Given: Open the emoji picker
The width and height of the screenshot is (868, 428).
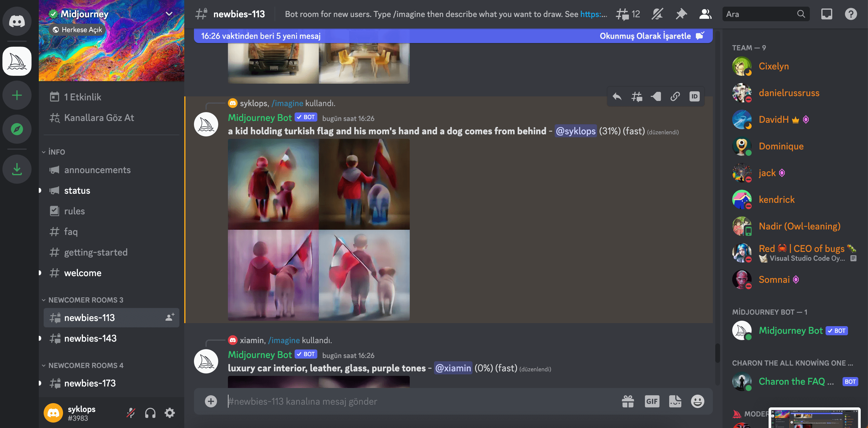Looking at the screenshot, I should 697,401.
